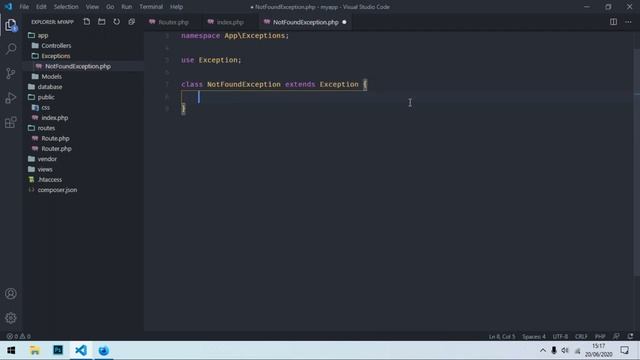Change encoding via UTF-8 status item
Viewport: 640px width, 360px height.
(560, 336)
